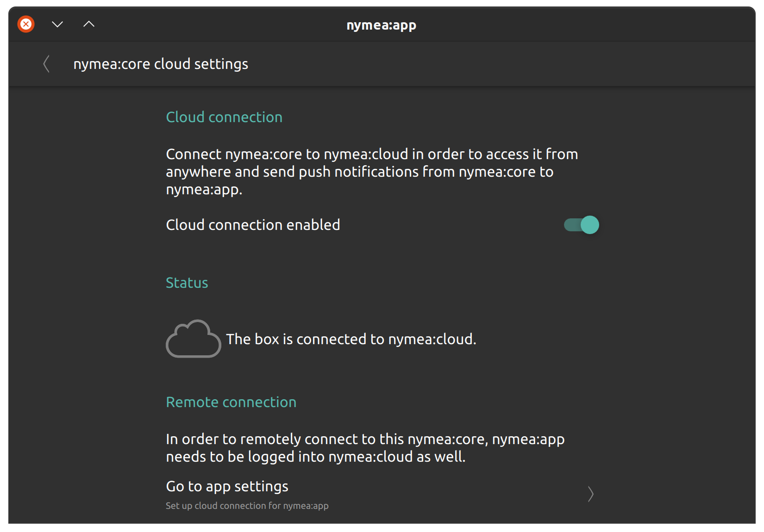Click the cloud status icon

[x=194, y=339]
